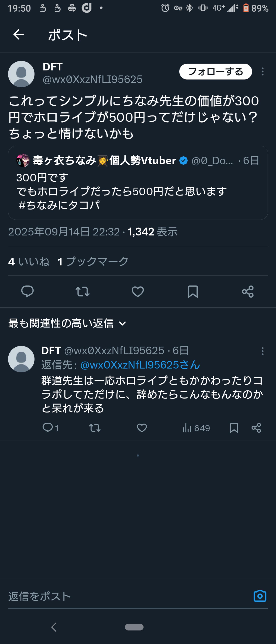Tap the back arrow in the header
276x644 pixels.
point(18,35)
